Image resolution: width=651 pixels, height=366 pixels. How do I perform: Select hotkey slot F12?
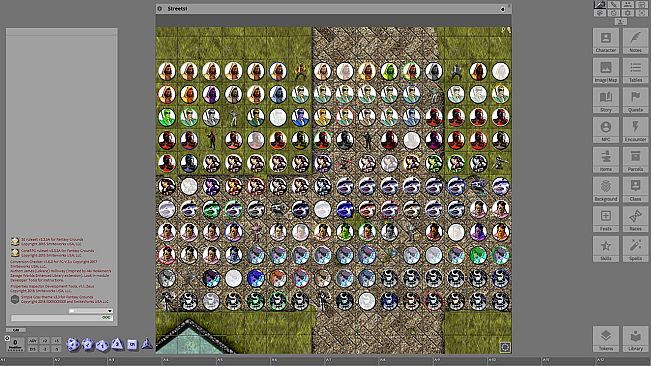tap(624, 361)
